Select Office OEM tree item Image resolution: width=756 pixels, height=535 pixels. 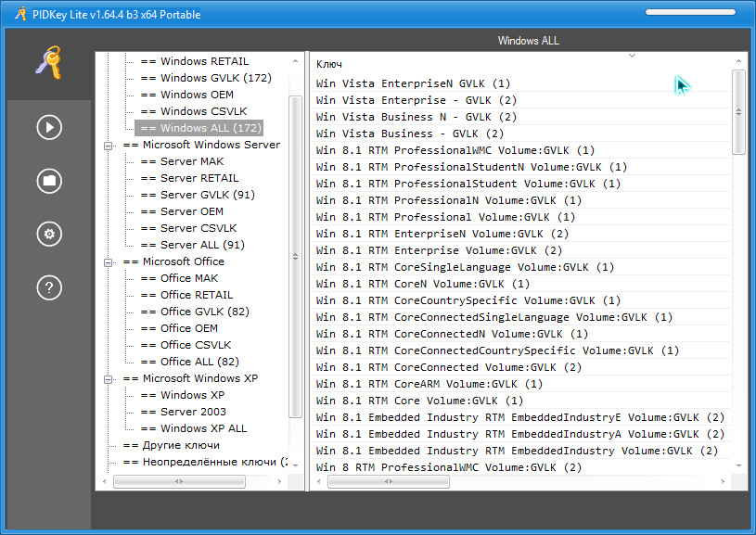179,328
